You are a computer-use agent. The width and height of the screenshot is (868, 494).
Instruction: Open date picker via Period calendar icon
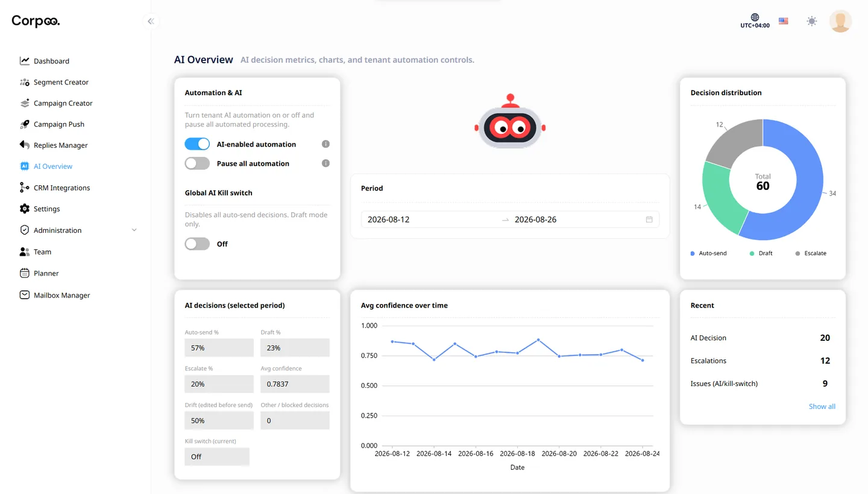point(649,220)
